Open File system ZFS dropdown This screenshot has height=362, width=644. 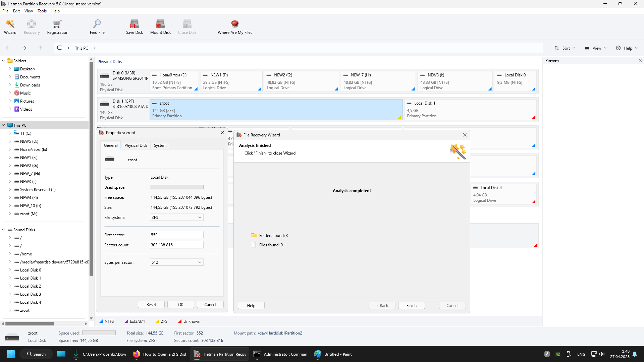click(x=176, y=217)
